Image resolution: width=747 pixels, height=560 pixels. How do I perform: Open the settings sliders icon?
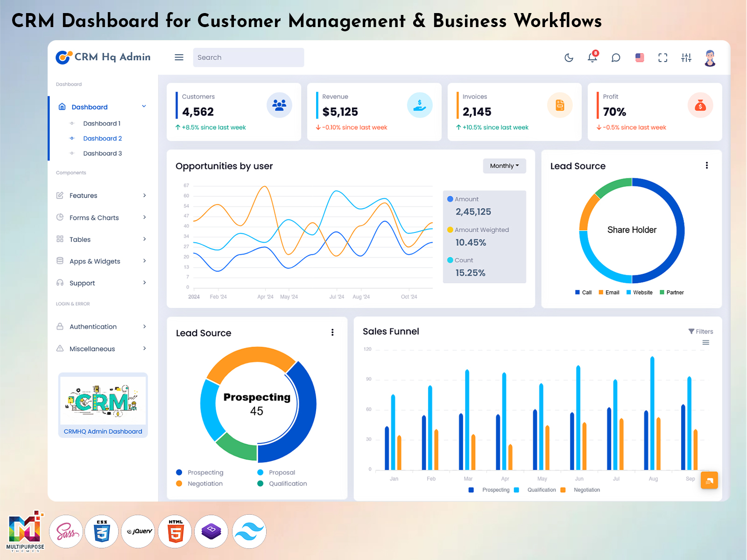tap(686, 58)
